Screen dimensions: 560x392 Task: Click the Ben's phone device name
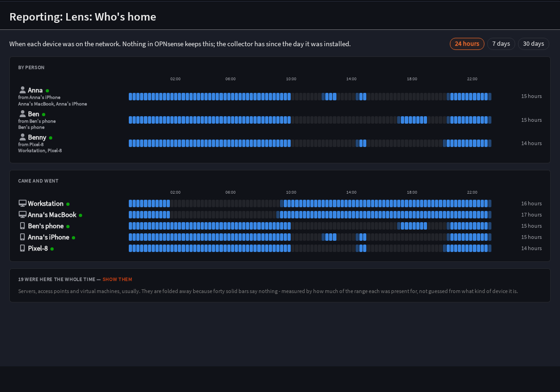pyautogui.click(x=46, y=226)
